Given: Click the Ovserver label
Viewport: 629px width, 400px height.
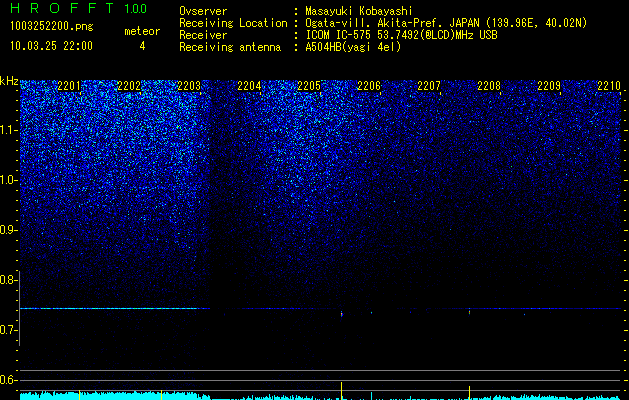Looking at the screenshot, I should [203, 11].
